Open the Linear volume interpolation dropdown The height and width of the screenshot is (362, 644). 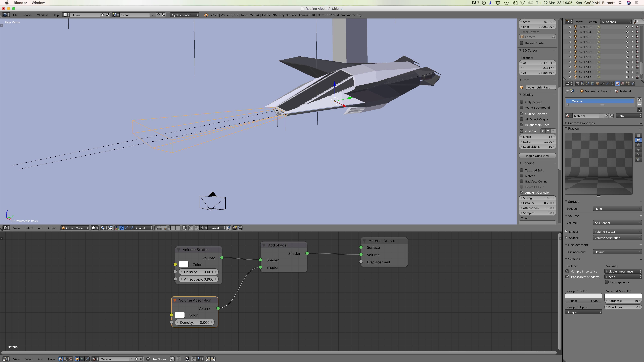point(623,277)
